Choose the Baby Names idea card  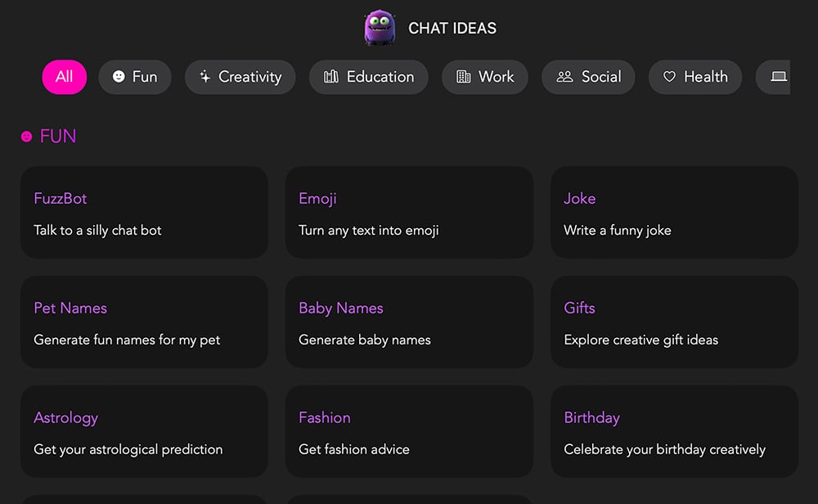click(409, 322)
